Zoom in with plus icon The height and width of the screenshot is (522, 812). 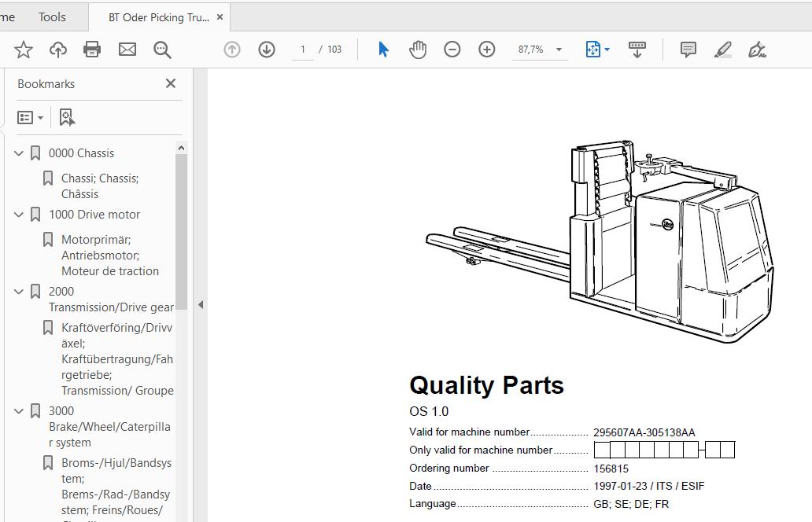click(487, 50)
